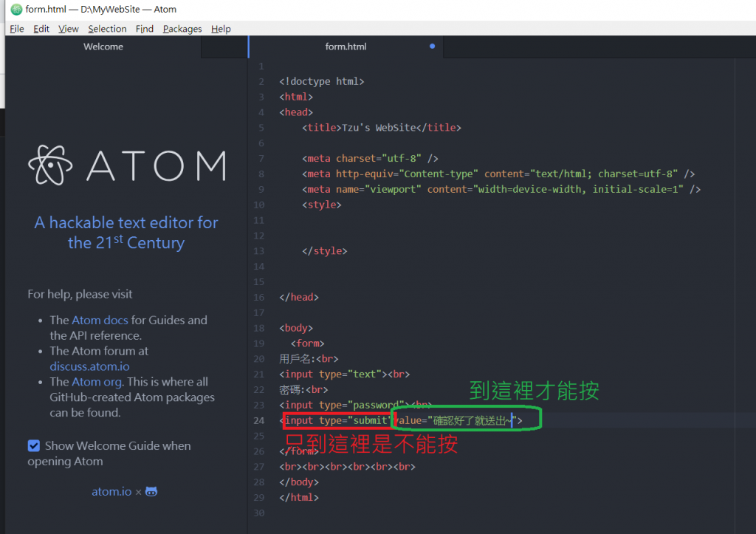Open the Atom docs link
Image resolution: width=756 pixels, height=534 pixels.
pyautogui.click(x=100, y=321)
